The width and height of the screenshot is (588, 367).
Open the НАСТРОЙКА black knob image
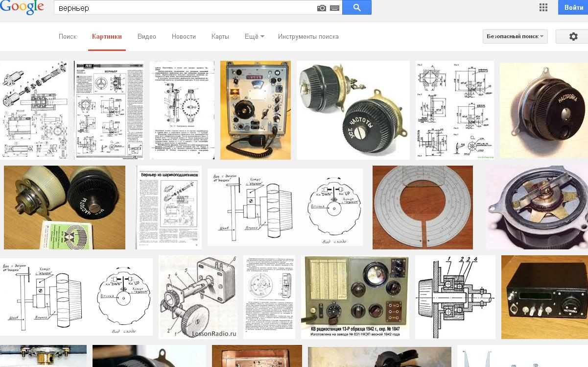pyautogui.click(x=543, y=110)
